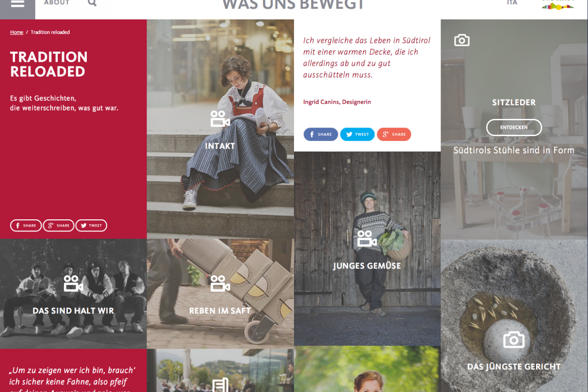The height and width of the screenshot is (392, 588).
Task: Share the quote on Facebook
Action: point(321,134)
